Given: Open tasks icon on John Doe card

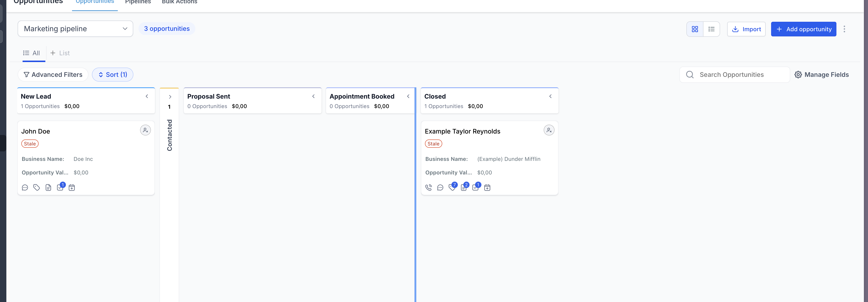Looking at the screenshot, I should [60, 188].
